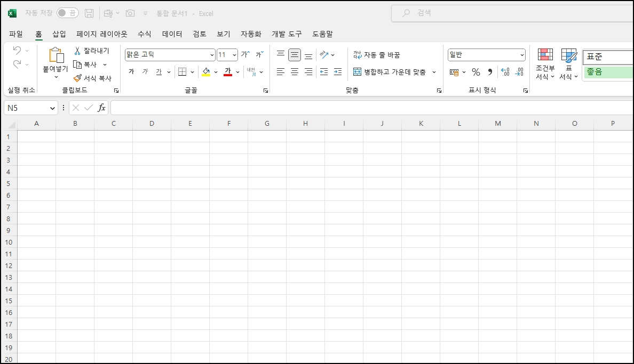This screenshot has height=364, width=634.
Task: Switch to the 삽입 ribbon tab
Action: click(x=59, y=34)
